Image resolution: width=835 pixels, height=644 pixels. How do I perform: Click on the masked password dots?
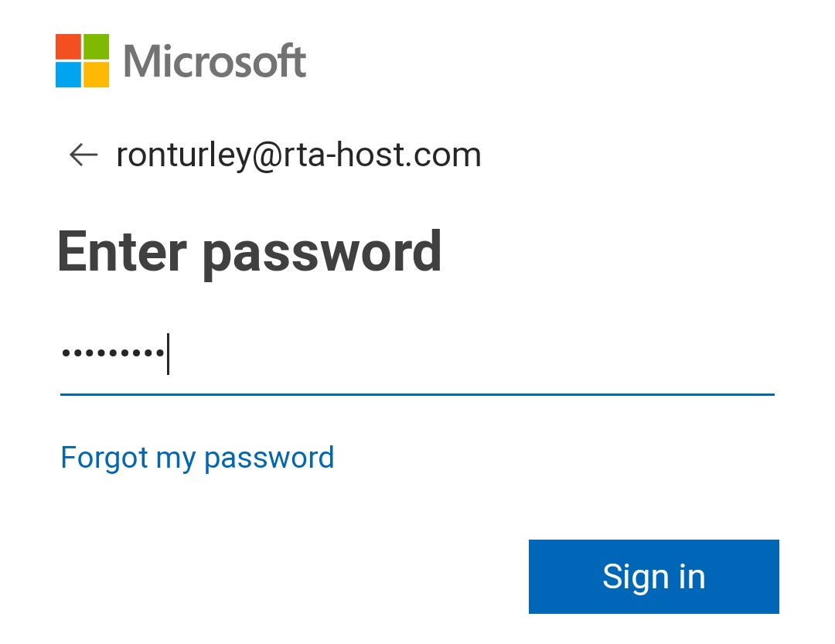113,354
